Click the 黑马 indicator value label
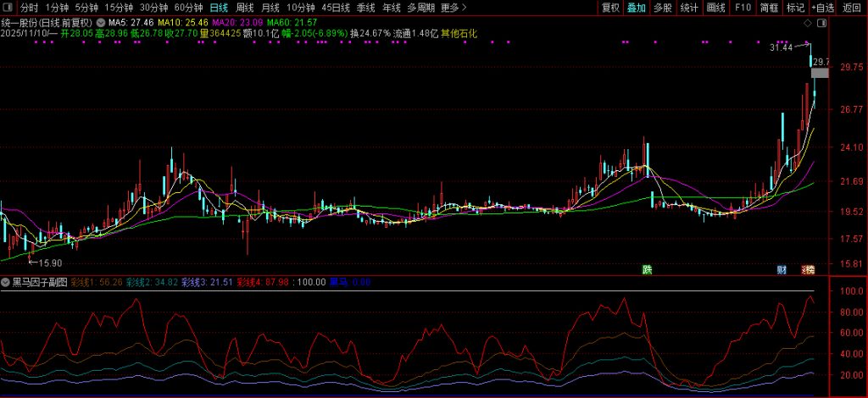This screenshot has width=868, height=398. point(350,282)
